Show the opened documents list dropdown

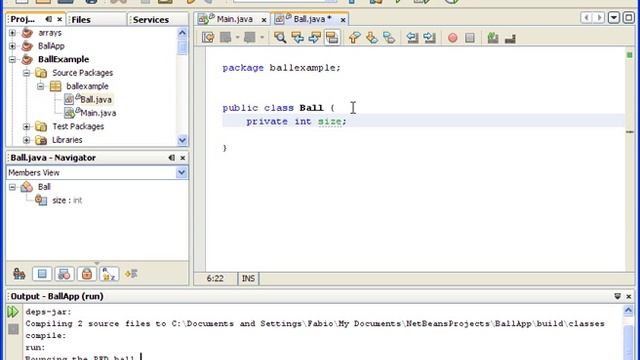613,18
